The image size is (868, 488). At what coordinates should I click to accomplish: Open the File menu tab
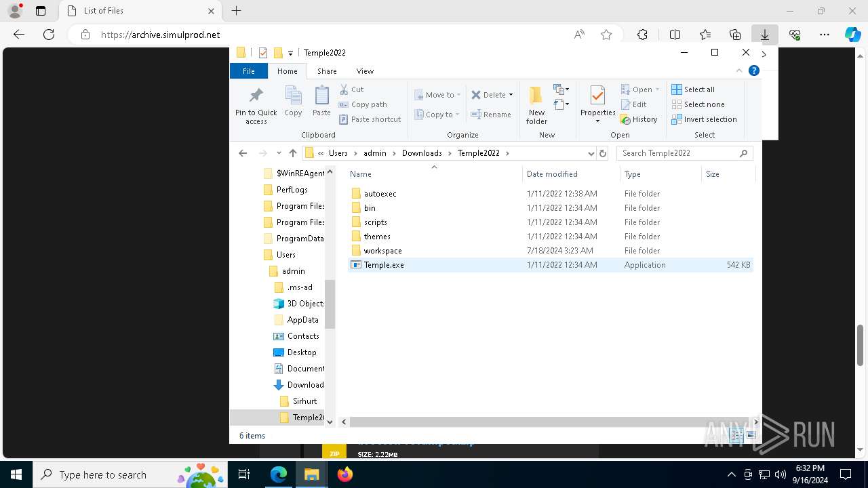(249, 70)
